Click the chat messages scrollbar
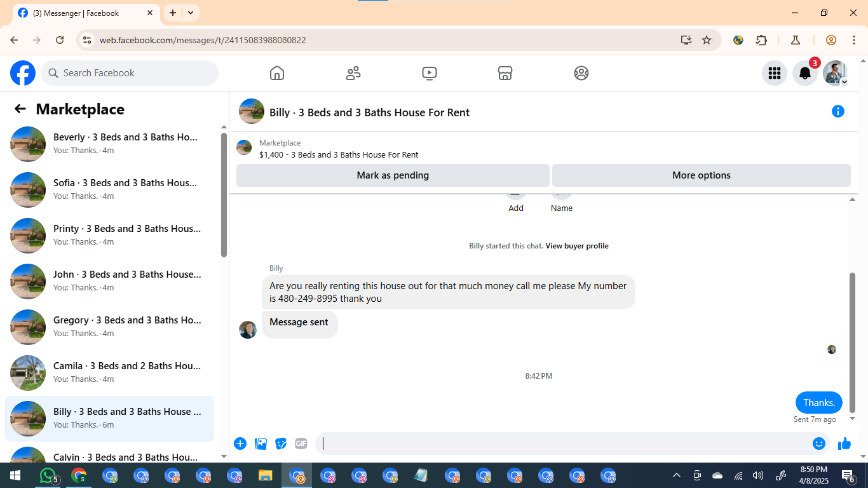The image size is (868, 488). click(x=853, y=343)
